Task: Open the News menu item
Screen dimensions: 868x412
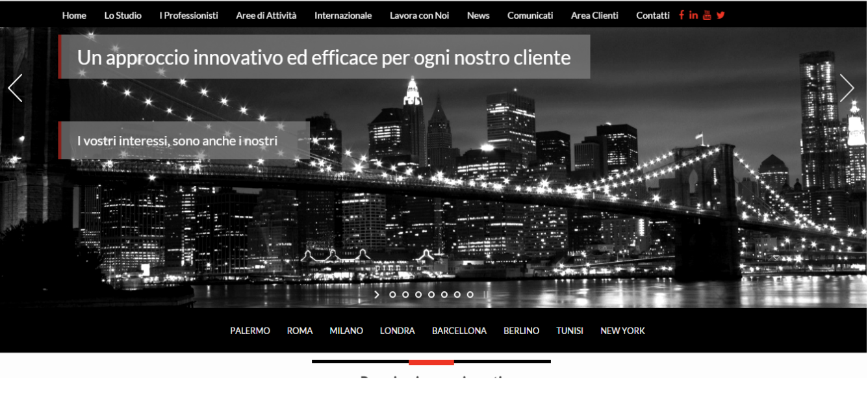Action: coord(478,16)
